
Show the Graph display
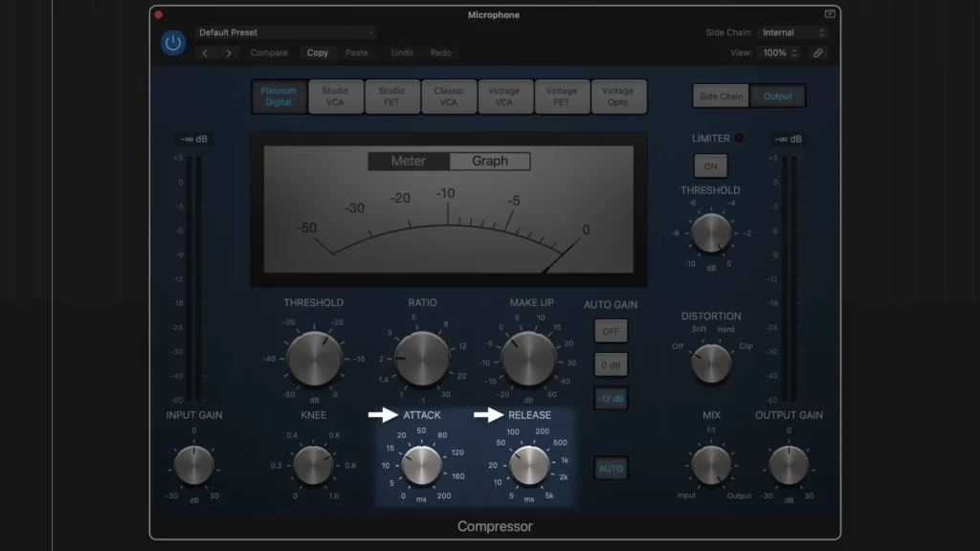click(x=490, y=161)
